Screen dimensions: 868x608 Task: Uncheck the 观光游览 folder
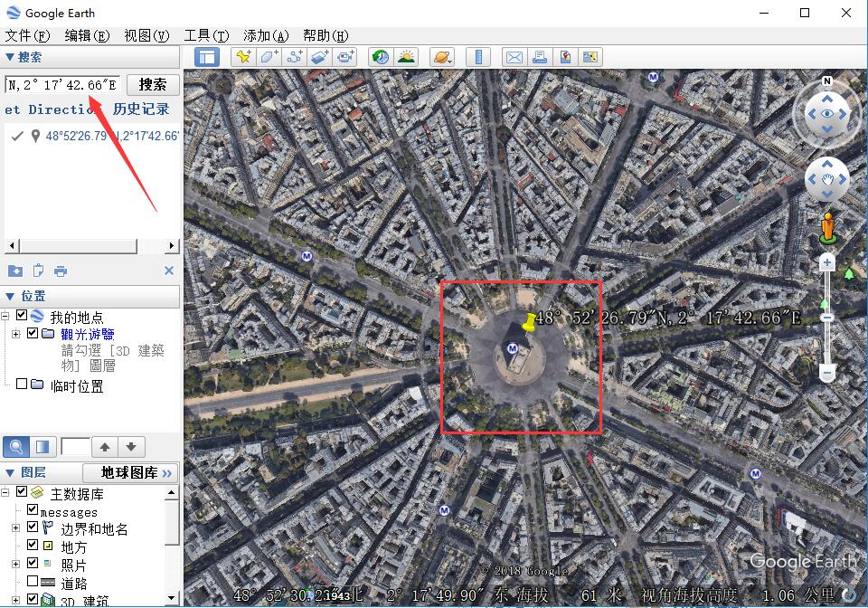(32, 333)
